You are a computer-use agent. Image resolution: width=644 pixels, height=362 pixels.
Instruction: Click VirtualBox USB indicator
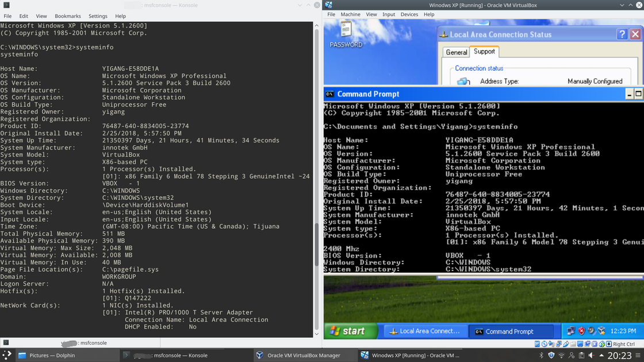tap(566, 344)
